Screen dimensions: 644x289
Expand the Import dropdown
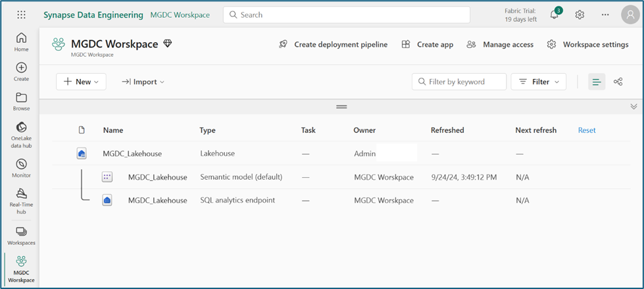[x=143, y=82]
